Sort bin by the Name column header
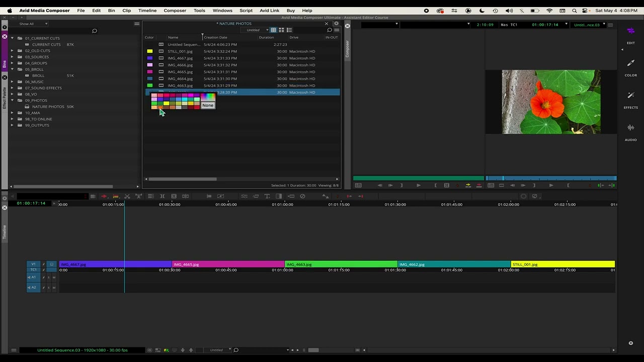The height and width of the screenshot is (362, 644). pyautogui.click(x=173, y=37)
